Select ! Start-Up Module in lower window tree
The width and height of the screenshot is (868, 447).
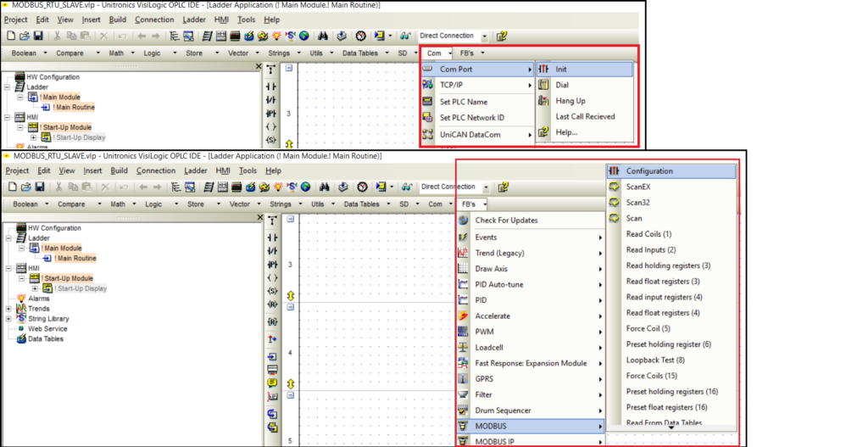pos(67,278)
